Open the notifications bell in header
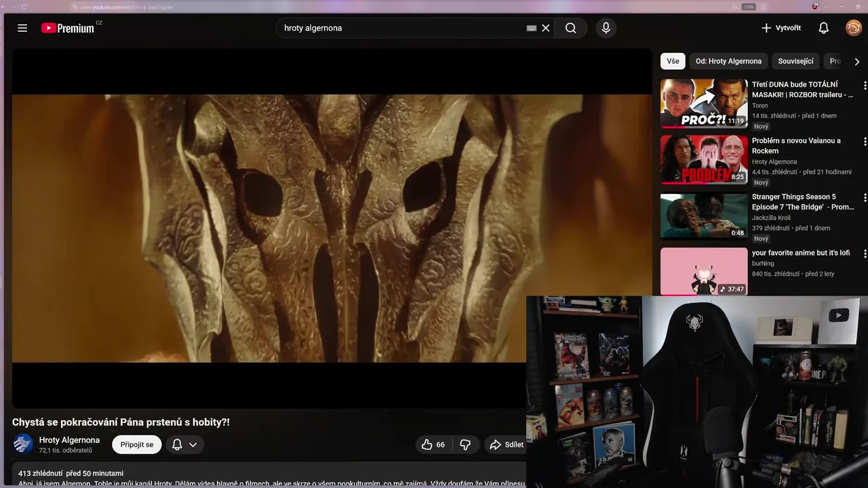 tap(823, 28)
